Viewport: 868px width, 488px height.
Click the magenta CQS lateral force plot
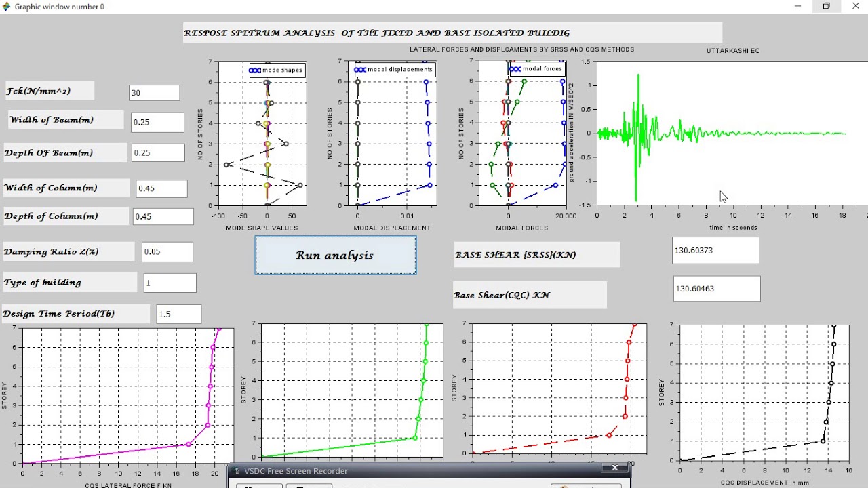[x=128, y=396]
